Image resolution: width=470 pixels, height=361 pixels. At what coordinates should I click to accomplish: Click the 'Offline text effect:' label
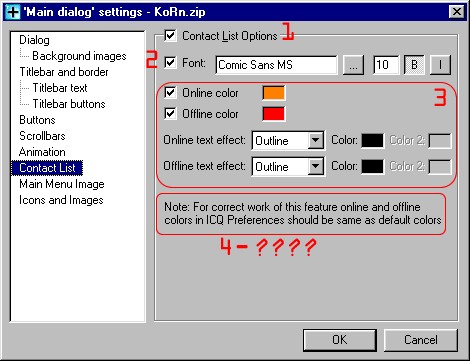[x=204, y=166]
